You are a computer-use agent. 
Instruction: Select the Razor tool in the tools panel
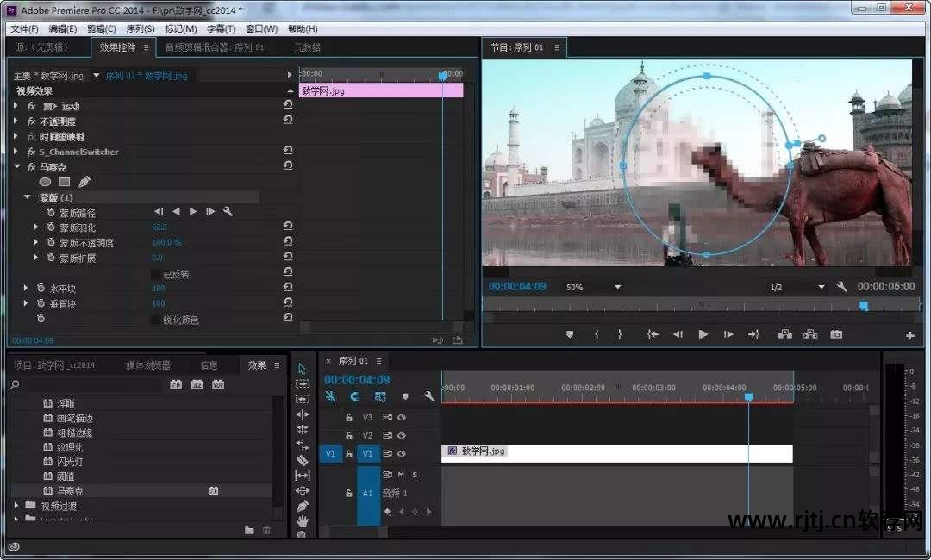302,460
